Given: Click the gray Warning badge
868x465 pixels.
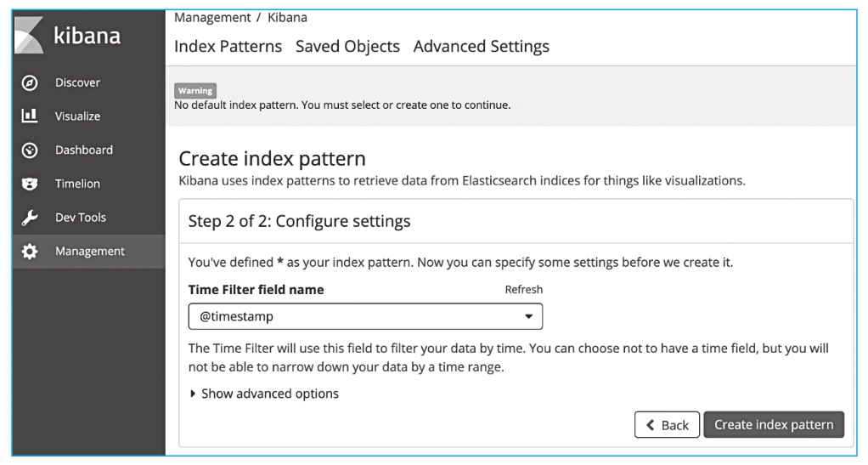Looking at the screenshot, I should click(194, 91).
